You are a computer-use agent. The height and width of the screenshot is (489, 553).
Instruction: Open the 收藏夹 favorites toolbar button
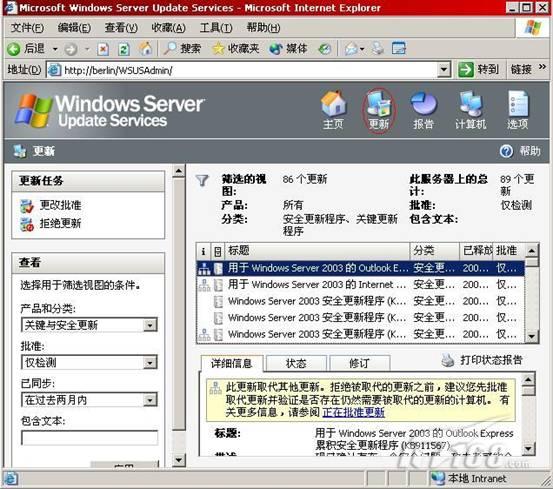tap(236, 49)
